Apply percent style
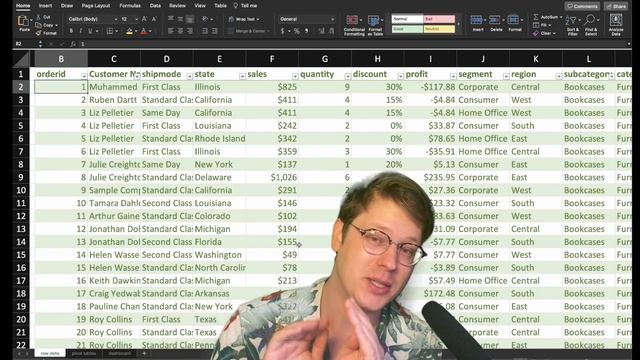Image resolution: width=640 pixels, height=360 pixels. click(x=297, y=31)
